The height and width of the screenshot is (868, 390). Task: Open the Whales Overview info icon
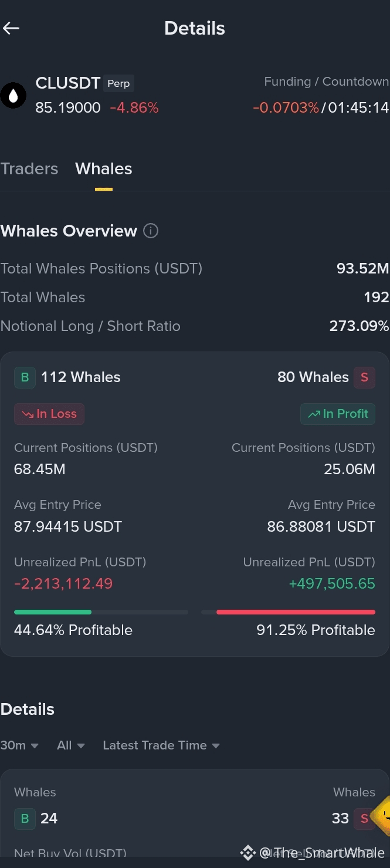(151, 231)
